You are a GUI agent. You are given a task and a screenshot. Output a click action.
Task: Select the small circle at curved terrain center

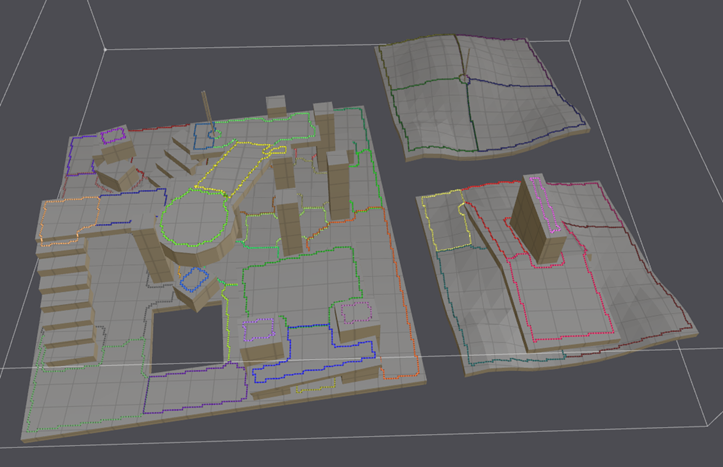(463, 78)
